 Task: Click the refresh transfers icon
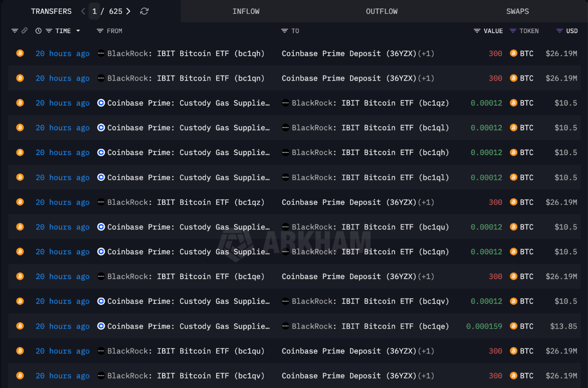pyautogui.click(x=144, y=11)
